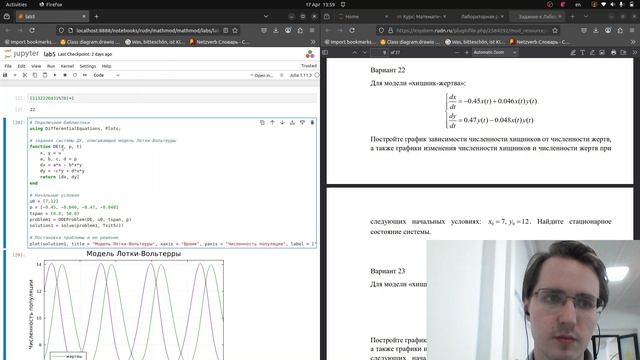Click into the code cell defining function DE
Viewport: 640px width, 360px height.
tap(172, 182)
